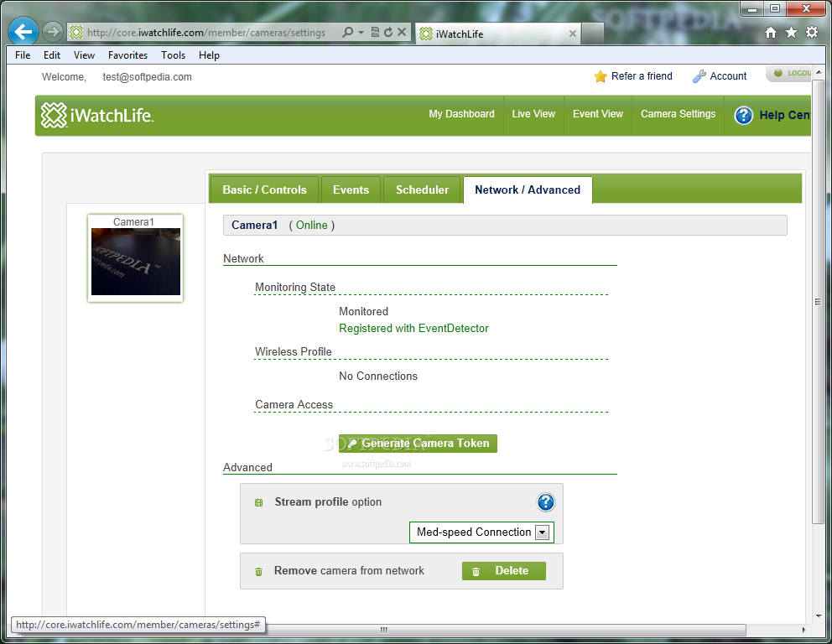Click the No Connections text
The height and width of the screenshot is (644, 832).
pyautogui.click(x=377, y=377)
